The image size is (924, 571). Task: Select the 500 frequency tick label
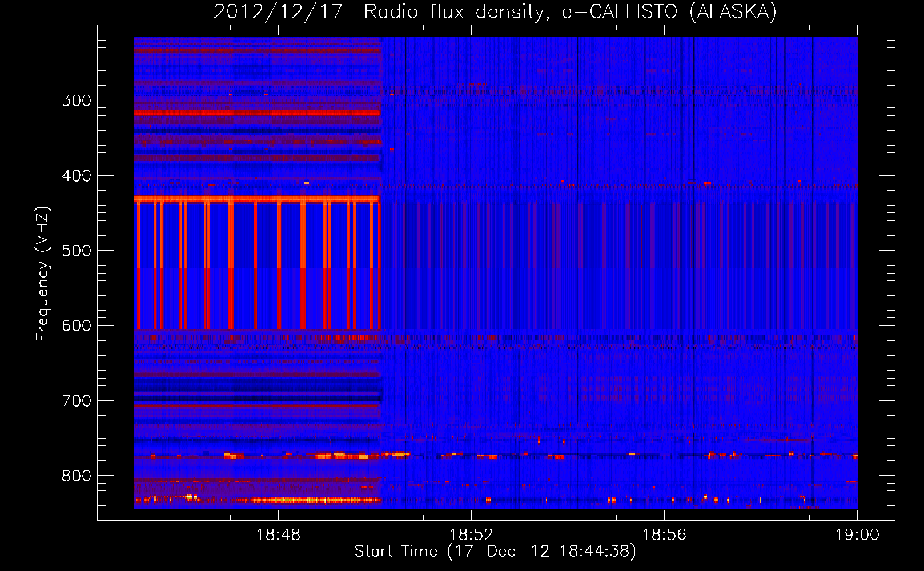[x=77, y=251]
